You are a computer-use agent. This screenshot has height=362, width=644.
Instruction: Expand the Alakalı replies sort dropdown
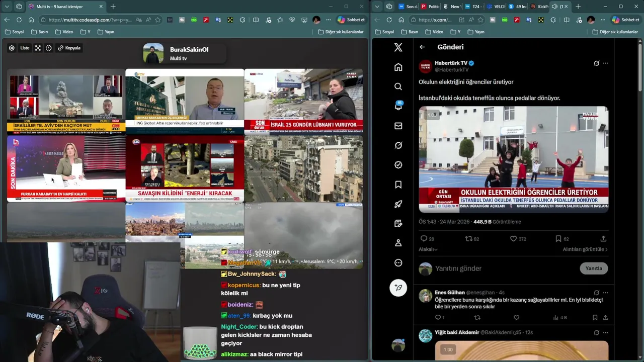(x=428, y=249)
